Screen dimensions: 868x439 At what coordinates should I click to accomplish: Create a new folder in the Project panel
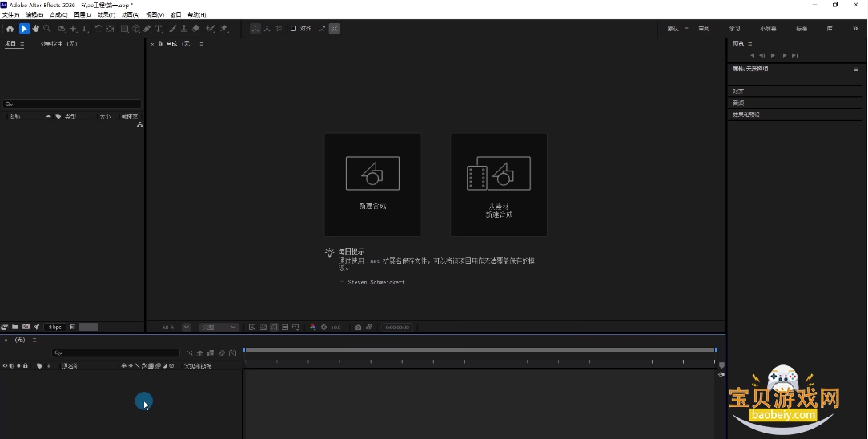[15, 327]
